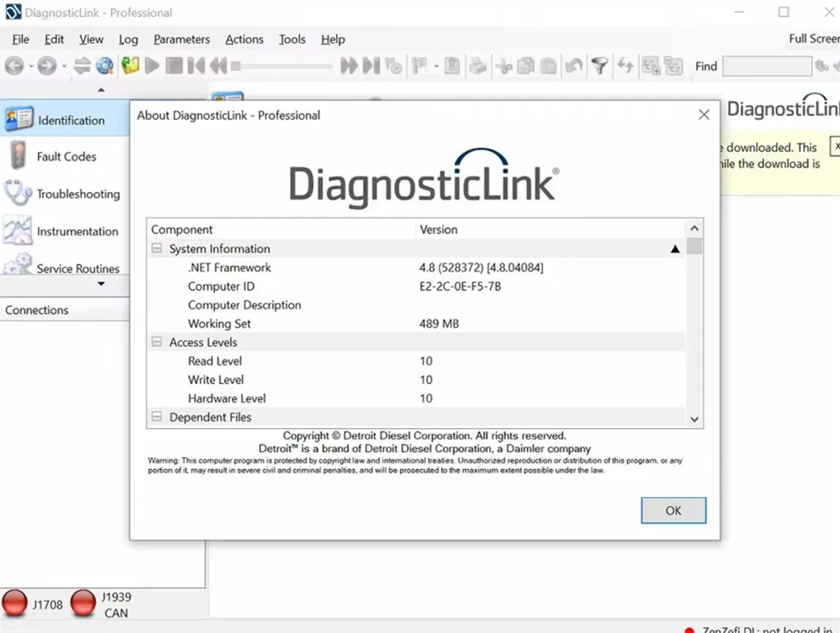The height and width of the screenshot is (633, 840).
Task: Click the log Stop button
Action: pyautogui.click(x=174, y=66)
